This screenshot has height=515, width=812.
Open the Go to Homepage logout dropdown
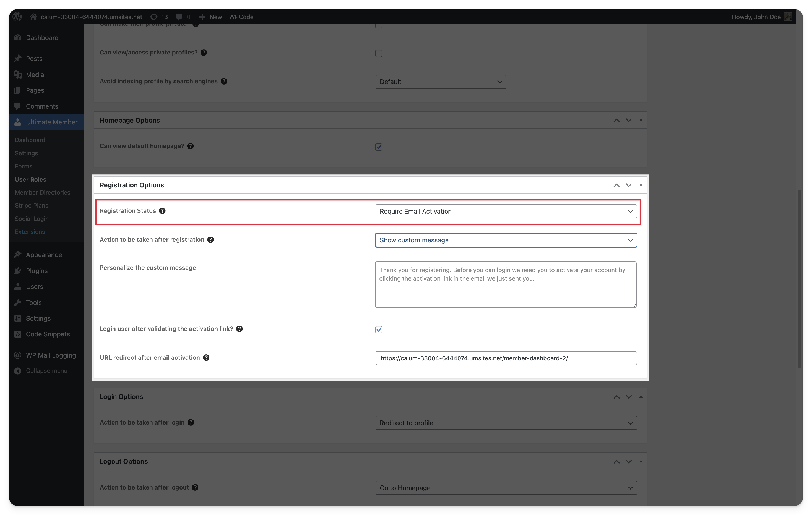(x=506, y=488)
